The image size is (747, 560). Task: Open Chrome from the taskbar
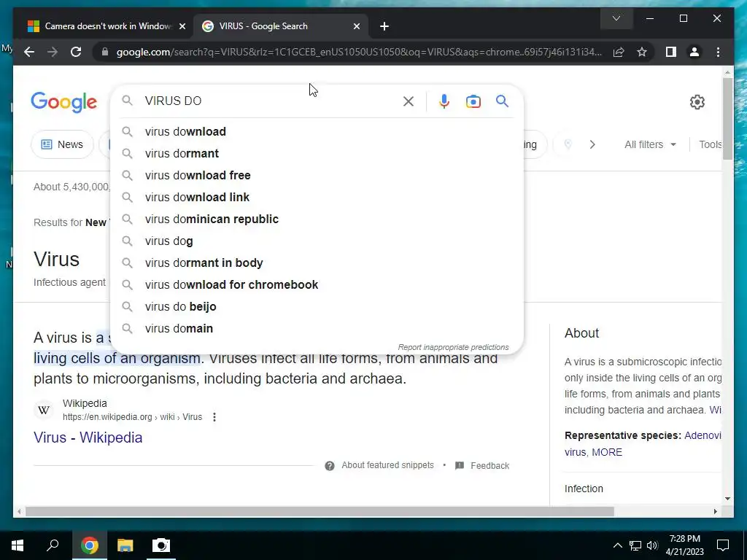(89, 545)
